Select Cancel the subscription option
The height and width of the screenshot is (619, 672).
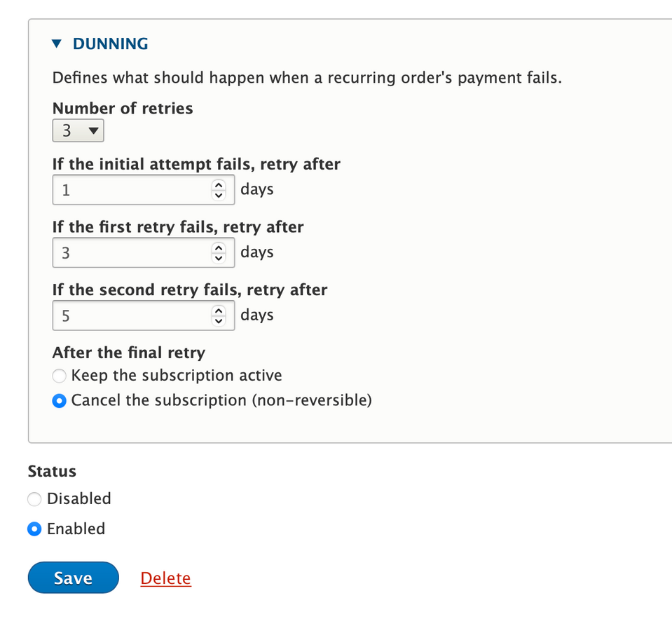click(59, 401)
